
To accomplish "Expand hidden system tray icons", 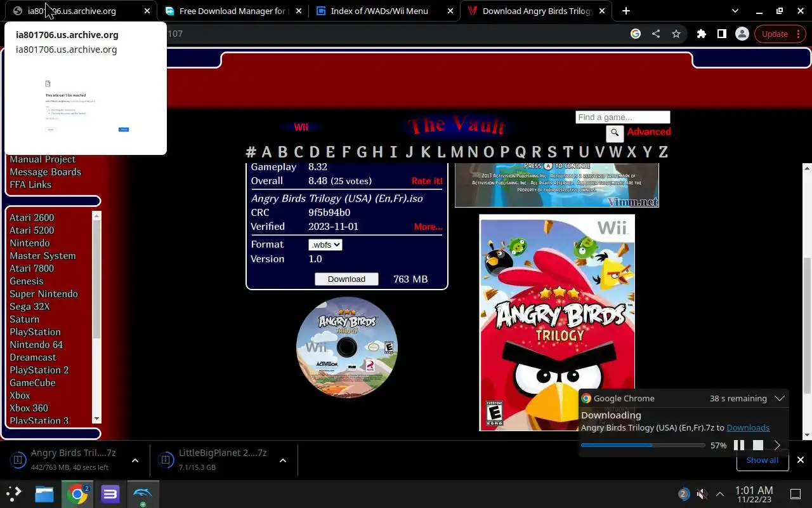I will [720, 494].
